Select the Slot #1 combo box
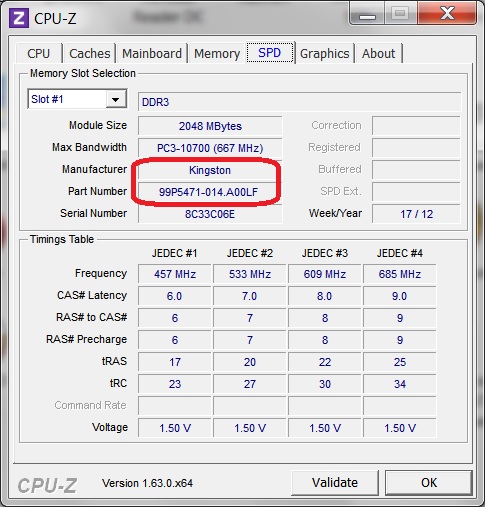 [x=77, y=99]
